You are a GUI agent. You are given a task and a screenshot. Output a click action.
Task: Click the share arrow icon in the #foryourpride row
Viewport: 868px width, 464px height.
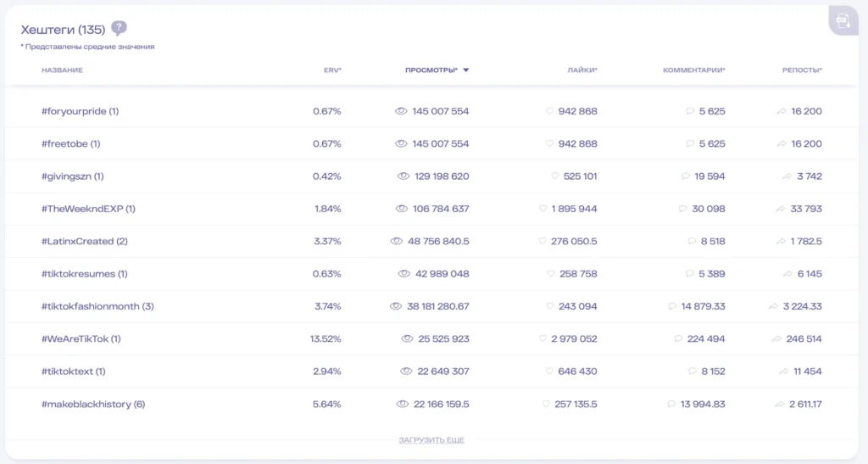782,111
